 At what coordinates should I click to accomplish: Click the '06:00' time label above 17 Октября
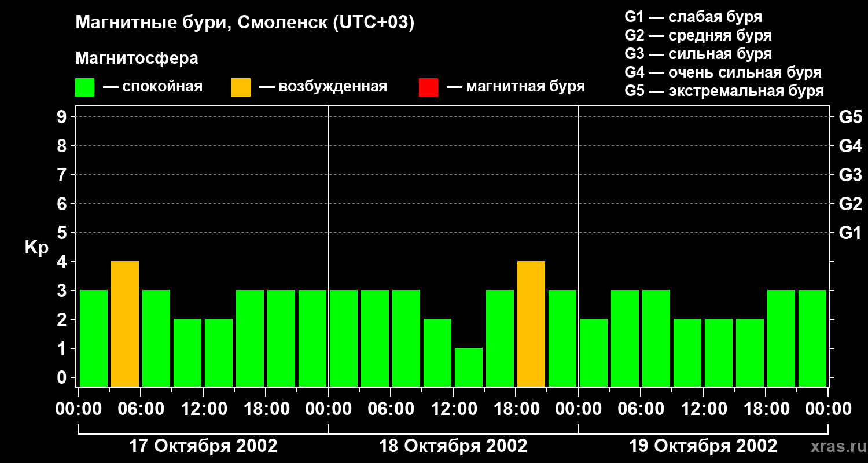click(141, 409)
